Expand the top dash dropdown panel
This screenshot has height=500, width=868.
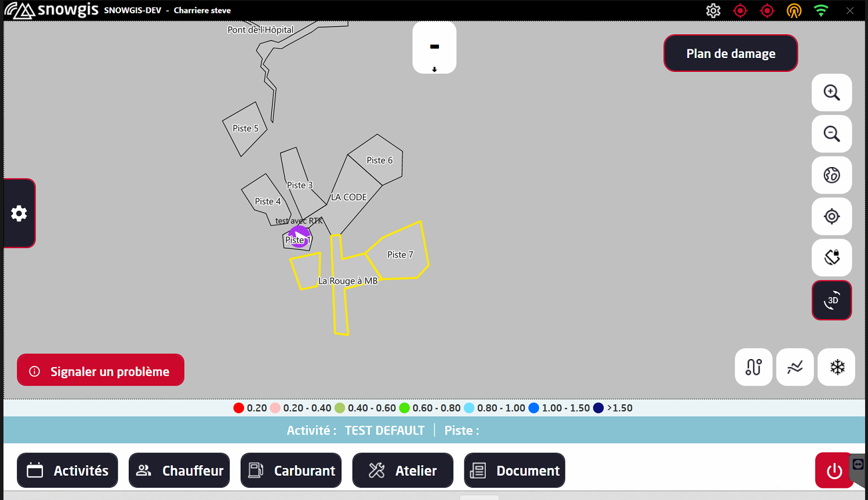click(x=434, y=48)
